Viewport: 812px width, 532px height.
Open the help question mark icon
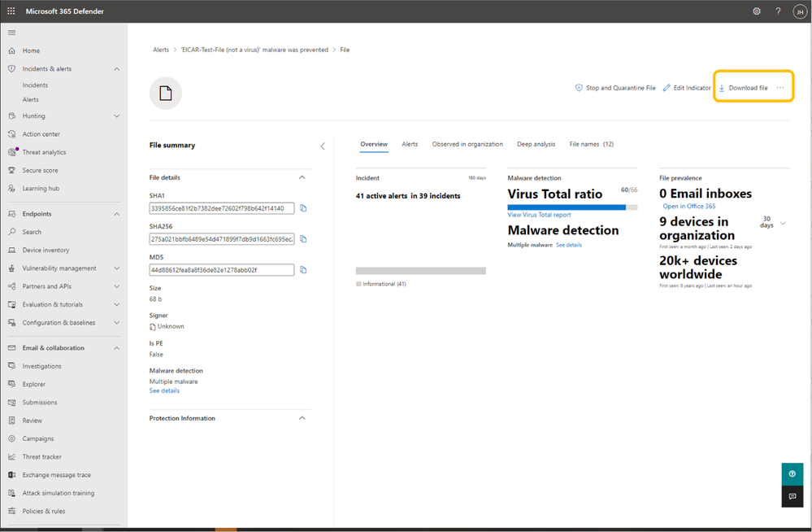778,11
